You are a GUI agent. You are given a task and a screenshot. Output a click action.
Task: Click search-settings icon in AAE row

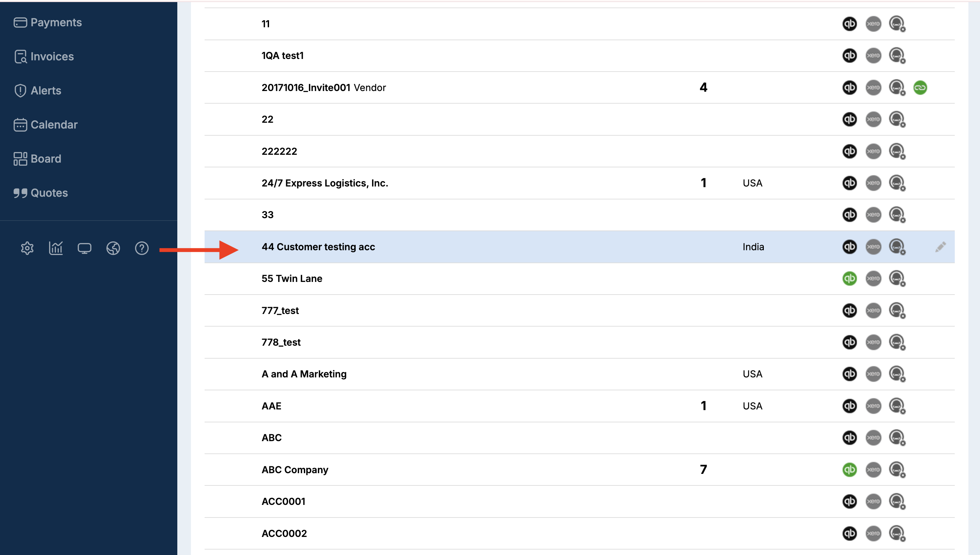point(897,406)
